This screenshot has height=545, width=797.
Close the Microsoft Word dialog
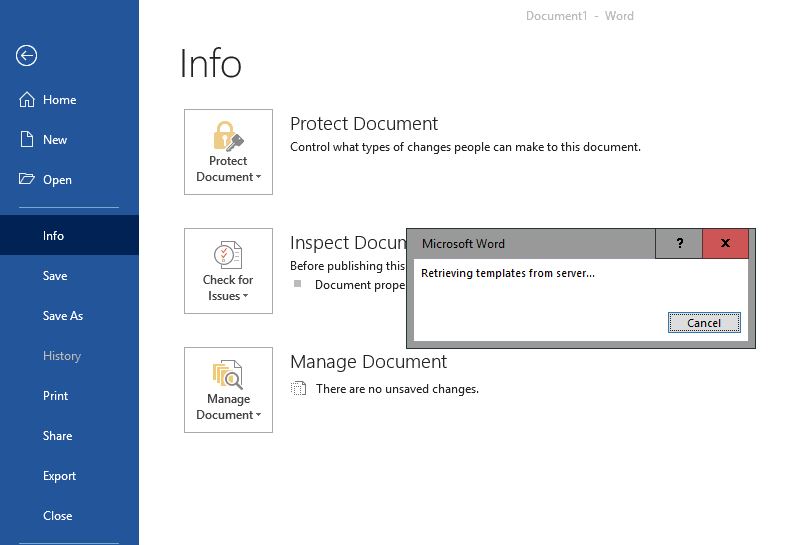click(x=725, y=244)
